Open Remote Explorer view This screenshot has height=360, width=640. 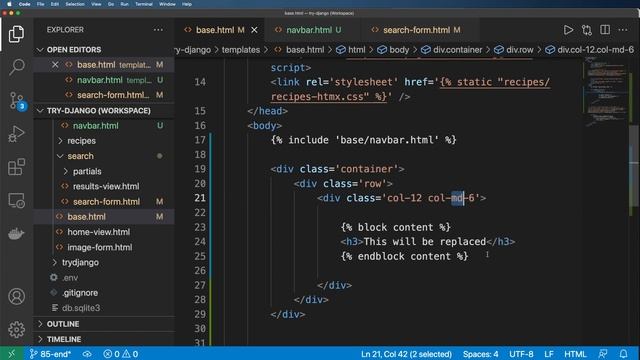(x=16, y=200)
